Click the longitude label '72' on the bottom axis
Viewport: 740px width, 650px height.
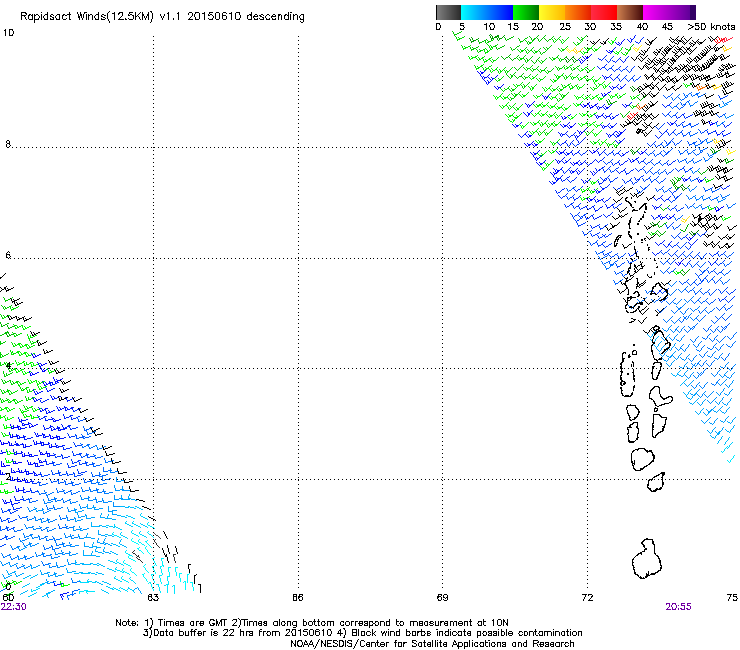(x=587, y=598)
